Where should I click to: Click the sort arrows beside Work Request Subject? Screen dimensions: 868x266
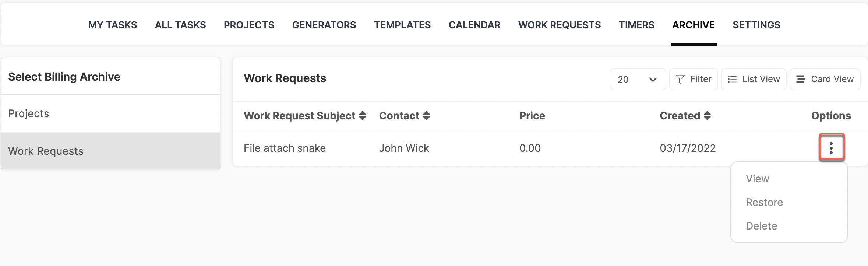click(363, 116)
